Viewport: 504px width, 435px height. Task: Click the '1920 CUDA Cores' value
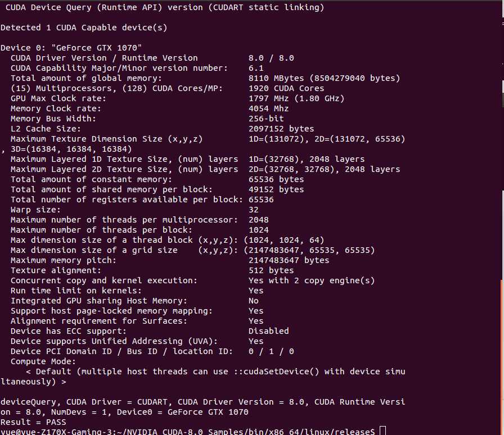[286, 88]
